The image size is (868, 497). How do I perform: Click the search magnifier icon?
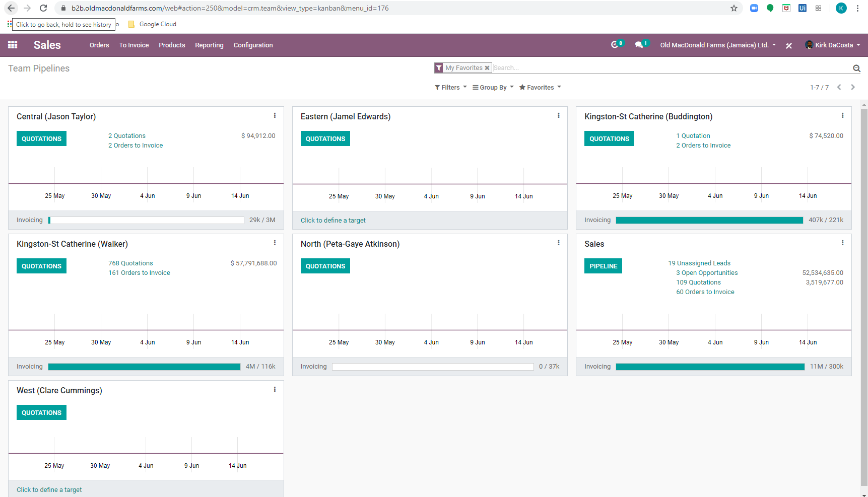[856, 68]
